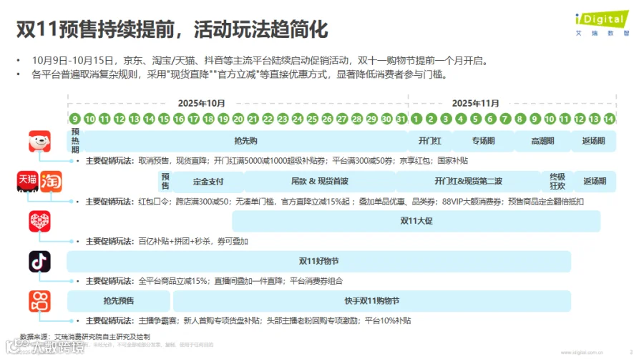The width and height of the screenshot is (644, 359).
Task: Click the October 31 date marker
Action: (x=401, y=119)
